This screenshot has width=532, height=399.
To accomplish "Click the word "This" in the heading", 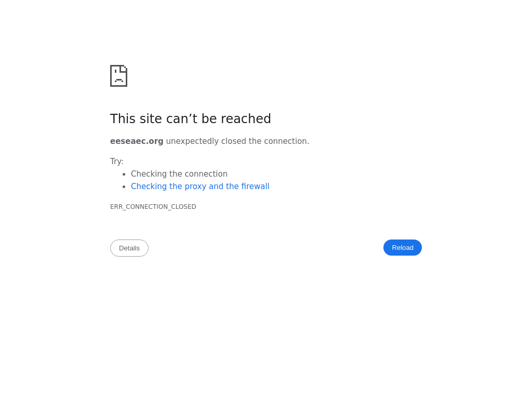I will (x=123, y=119).
